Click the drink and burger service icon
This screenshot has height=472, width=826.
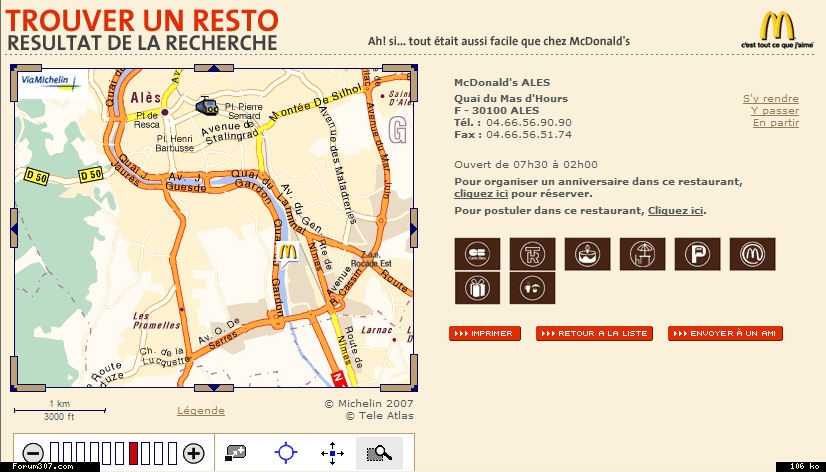[x=532, y=288]
